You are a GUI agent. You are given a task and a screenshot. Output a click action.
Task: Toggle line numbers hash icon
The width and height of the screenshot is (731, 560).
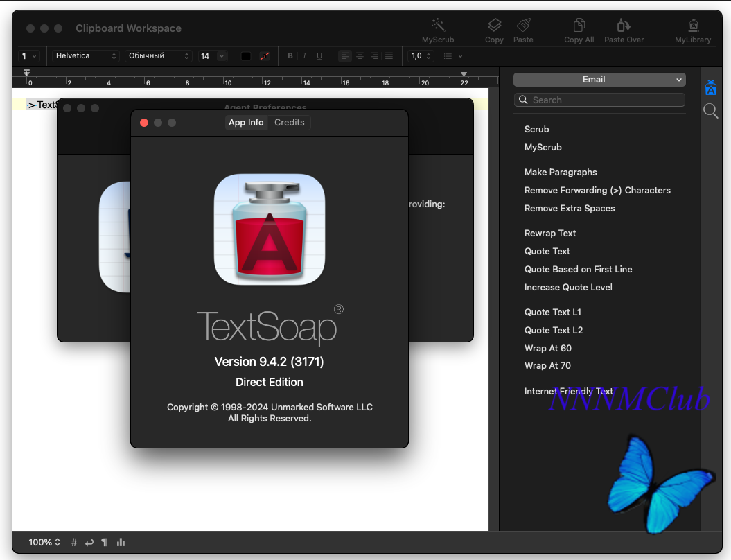(x=73, y=542)
